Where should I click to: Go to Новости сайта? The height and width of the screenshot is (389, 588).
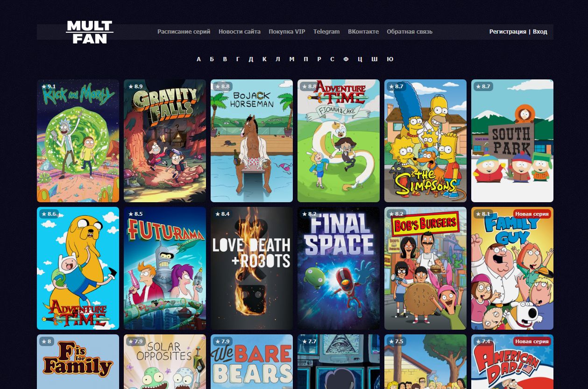click(240, 32)
